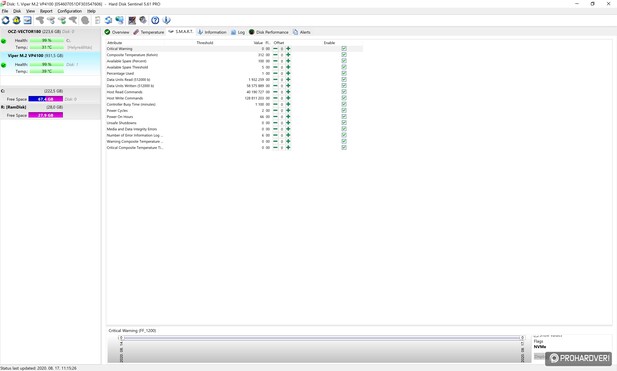Image resolution: width=617 pixels, height=371 pixels.
Task: Select the OCZ-VECTOR180 disk entry
Action: click(x=50, y=39)
